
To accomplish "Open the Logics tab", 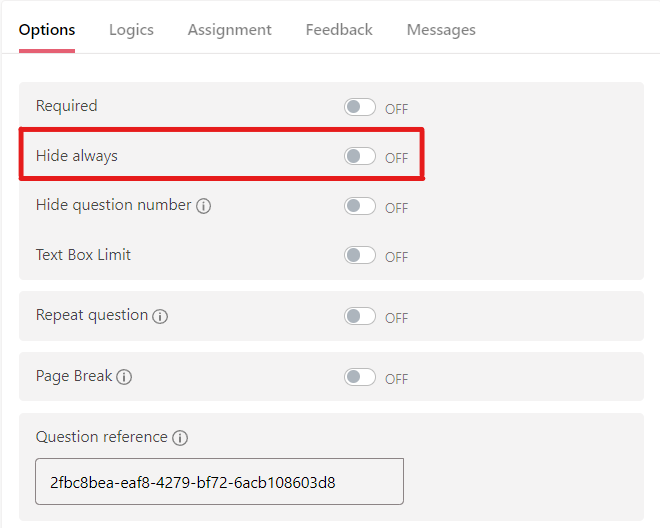I will click(131, 30).
